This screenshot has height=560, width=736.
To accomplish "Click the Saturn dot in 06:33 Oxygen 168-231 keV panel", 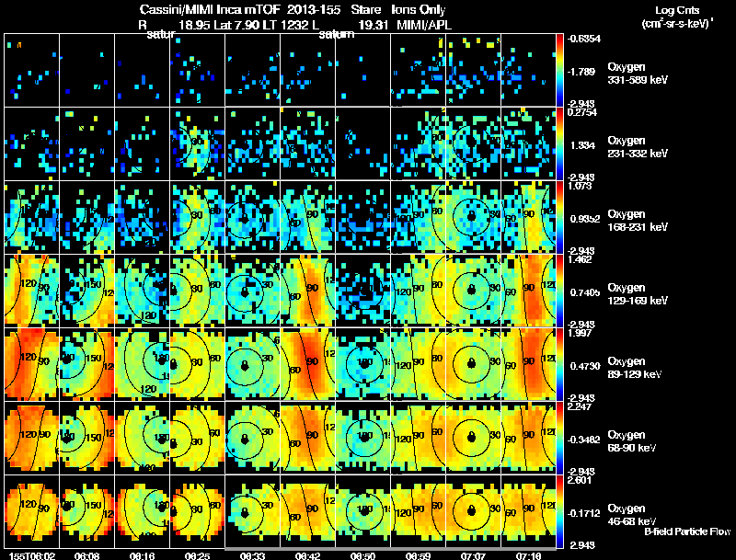I will 245,218.
